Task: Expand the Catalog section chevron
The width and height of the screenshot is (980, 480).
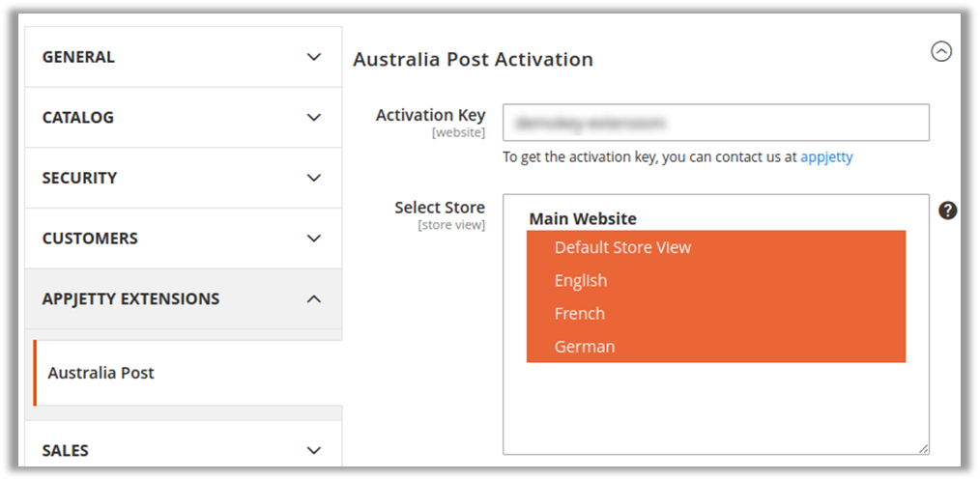Action: [x=313, y=117]
